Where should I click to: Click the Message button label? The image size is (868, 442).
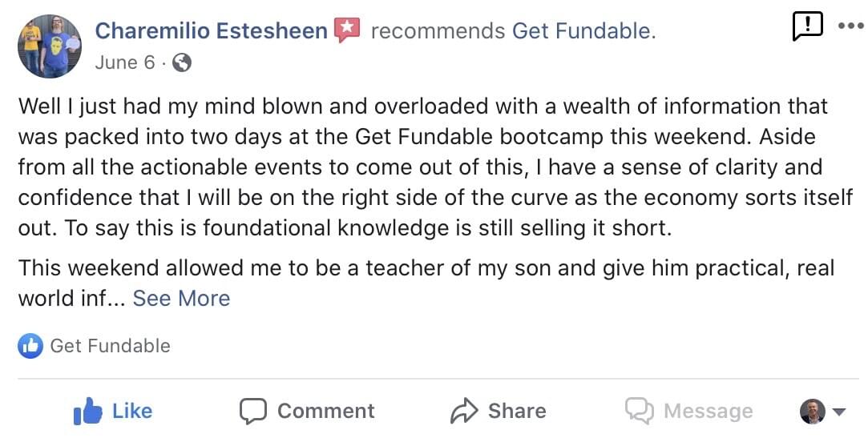click(709, 411)
